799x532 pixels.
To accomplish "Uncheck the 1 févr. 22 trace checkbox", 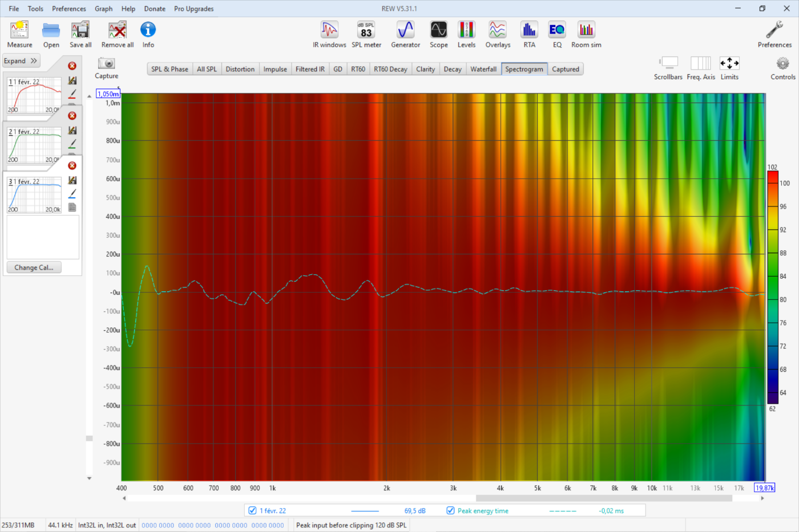I will pyautogui.click(x=252, y=511).
